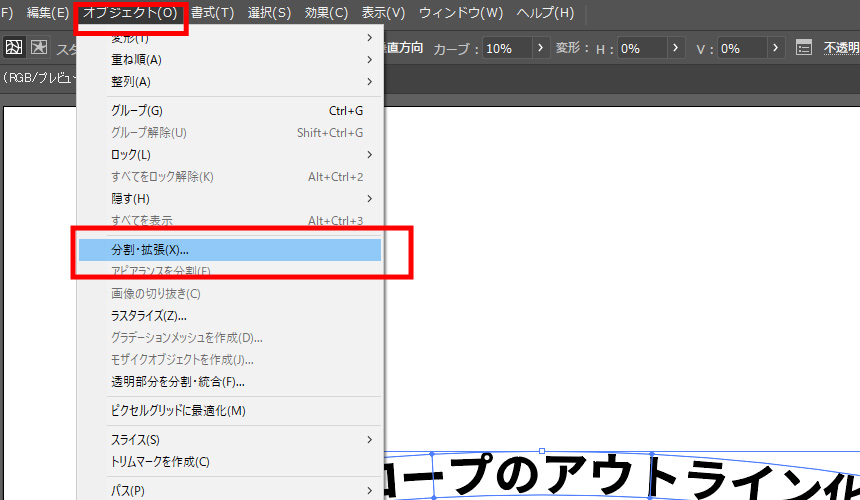Open the 不透明 (Opacity) link
Image resolution: width=860 pixels, height=500 pixels.
(x=840, y=48)
